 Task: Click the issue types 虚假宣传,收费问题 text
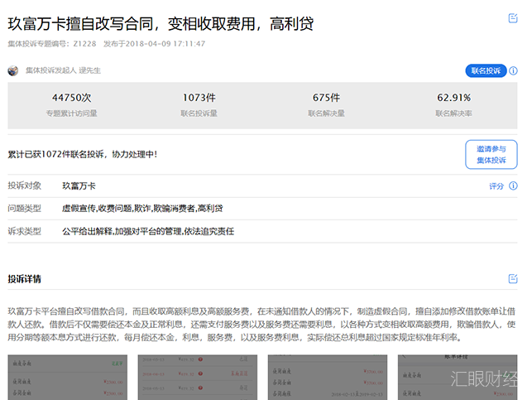coord(142,209)
